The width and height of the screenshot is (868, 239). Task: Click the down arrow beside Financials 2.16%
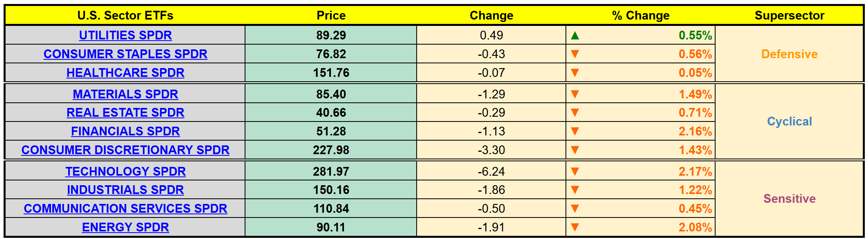[x=575, y=131]
